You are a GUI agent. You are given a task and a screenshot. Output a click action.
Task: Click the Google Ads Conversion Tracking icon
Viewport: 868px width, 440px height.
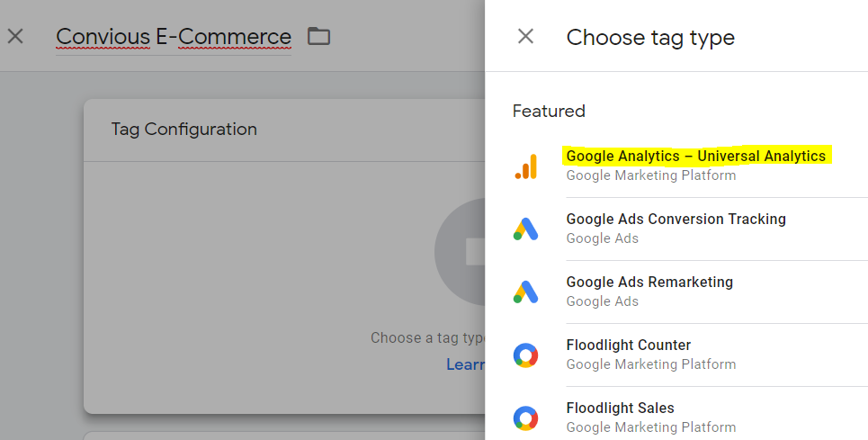coord(526,229)
